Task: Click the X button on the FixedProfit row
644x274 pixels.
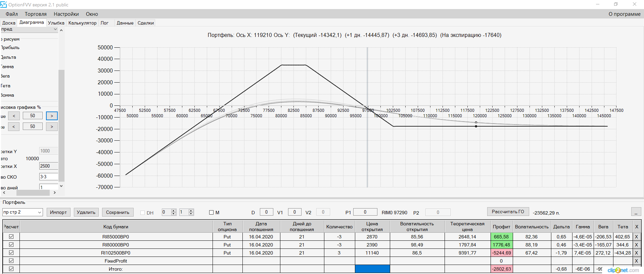Action: (636, 261)
